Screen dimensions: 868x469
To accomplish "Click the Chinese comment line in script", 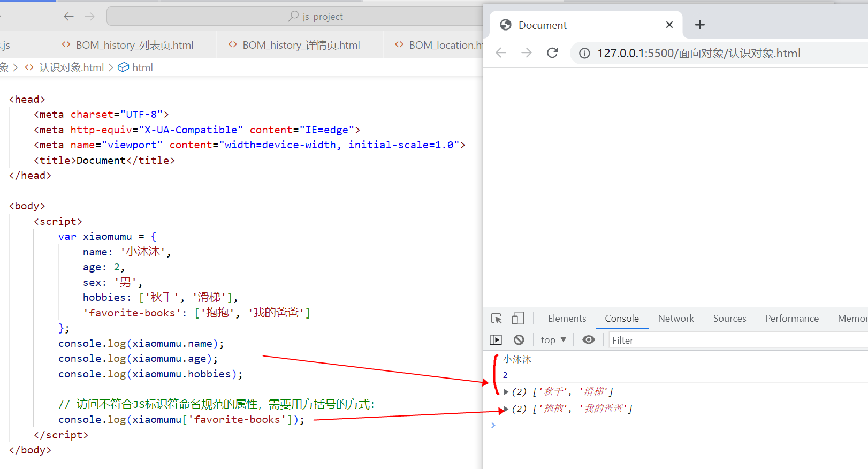I will (x=217, y=404).
